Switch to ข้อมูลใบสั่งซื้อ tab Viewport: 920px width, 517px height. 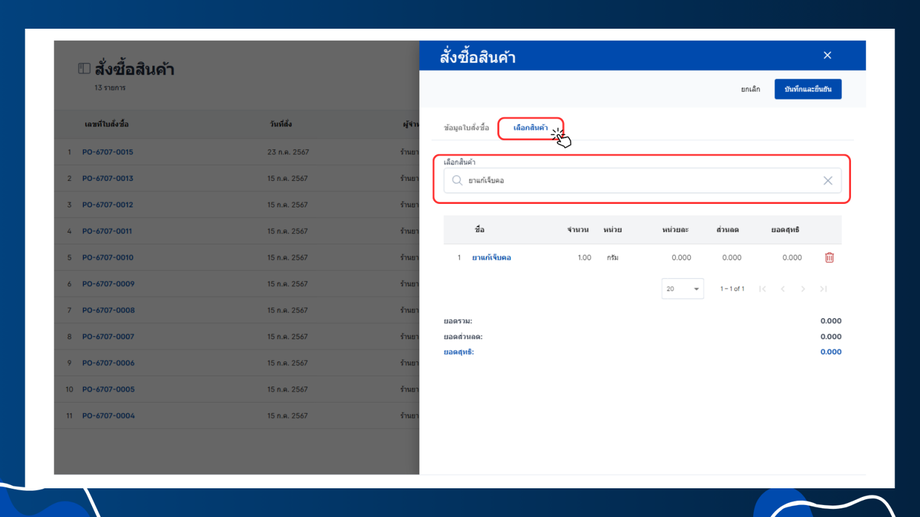[x=466, y=127]
